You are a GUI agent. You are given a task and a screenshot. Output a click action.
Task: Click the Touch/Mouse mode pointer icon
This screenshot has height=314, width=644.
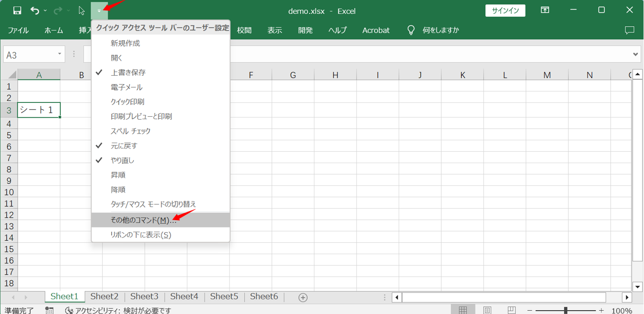coord(81,11)
